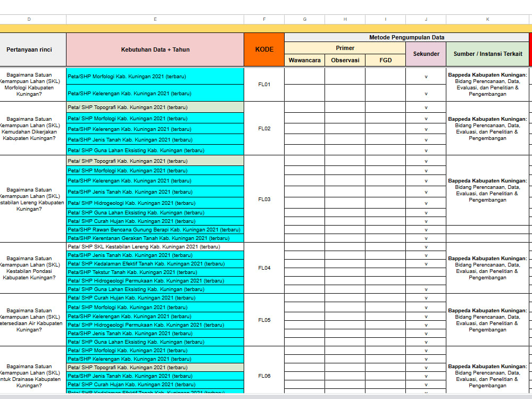Click Hidrogeologi Kab. Kuningan cell in FL03
532x399 pixels.
(x=155, y=203)
